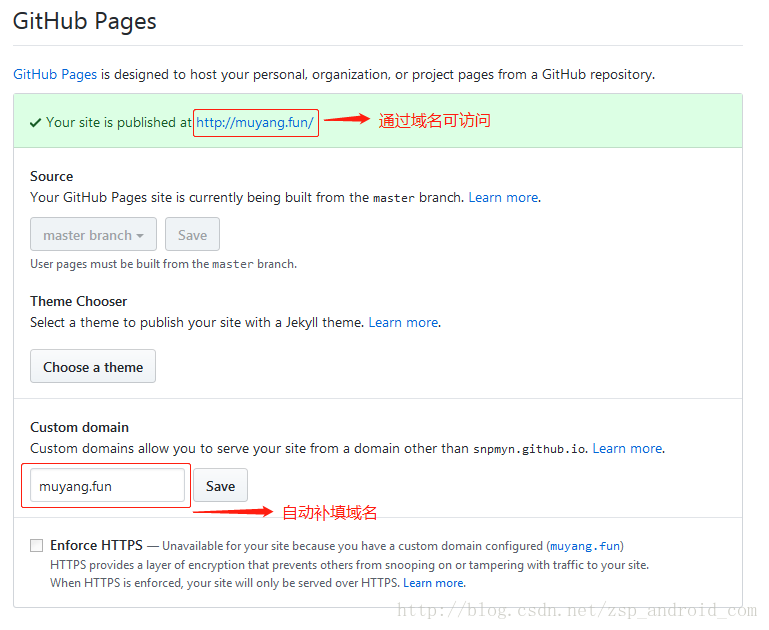Click the 'User pages must be built' note
This screenshot has width=769, height=630.
(x=163, y=264)
